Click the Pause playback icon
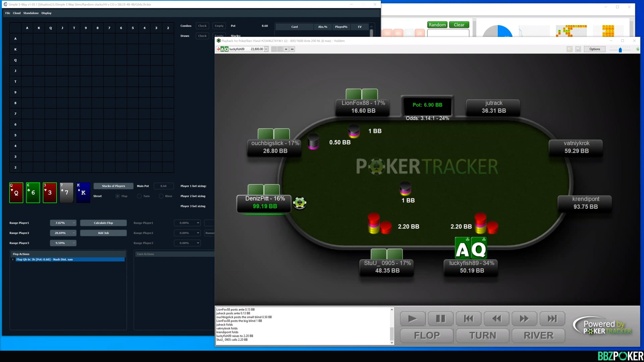Screen dimensions: 644x362 tap(440, 318)
